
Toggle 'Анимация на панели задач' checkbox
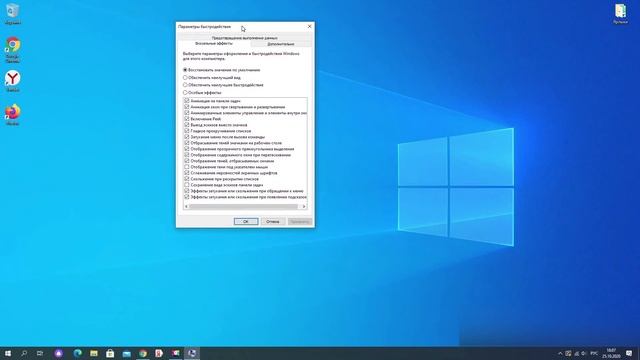click(x=187, y=101)
